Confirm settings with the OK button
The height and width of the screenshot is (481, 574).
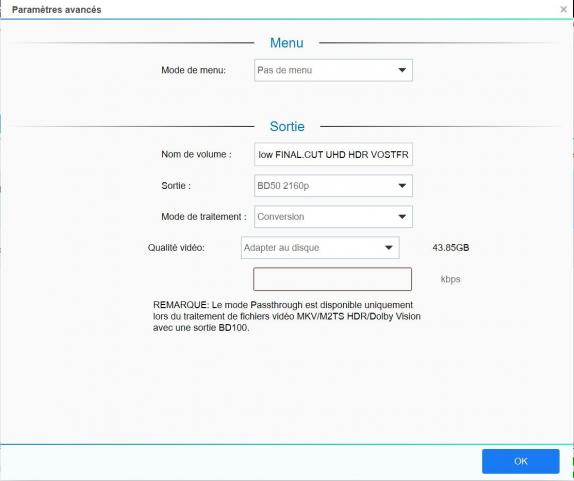(x=521, y=461)
